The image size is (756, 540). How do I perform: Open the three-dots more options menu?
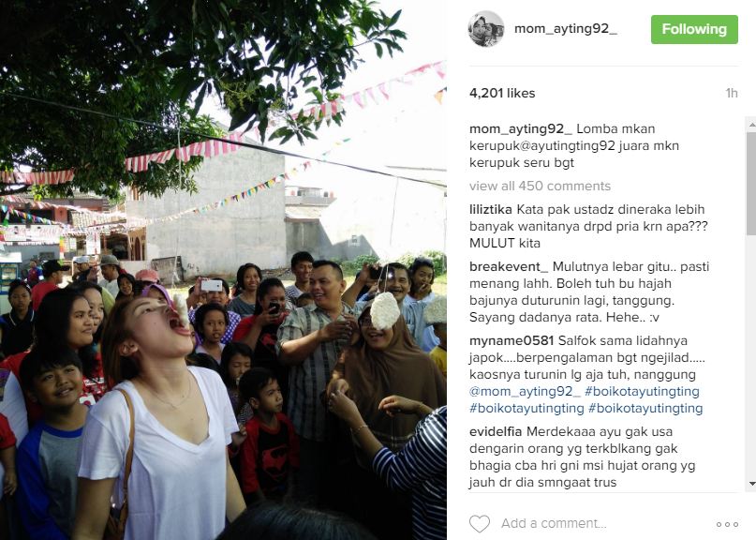pyautogui.click(x=727, y=525)
